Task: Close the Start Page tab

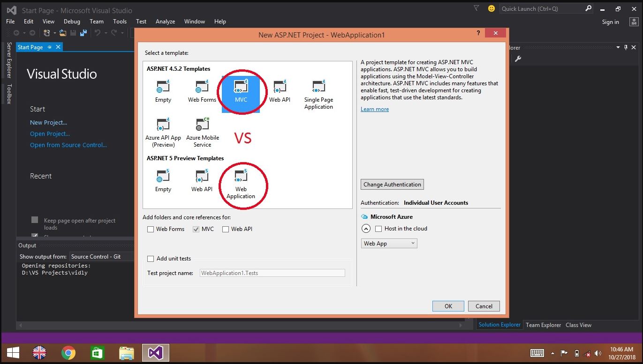Action: [x=58, y=47]
